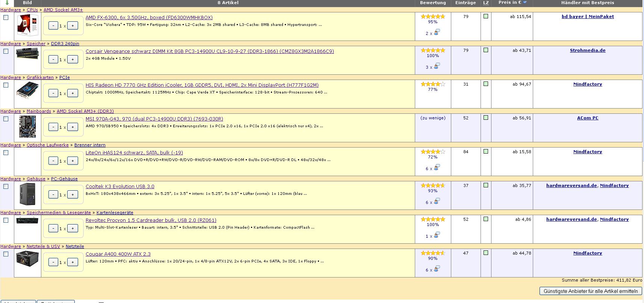Decrease quantity of HIS Radeon HD 7770
644x303 pixels.
(x=53, y=93)
